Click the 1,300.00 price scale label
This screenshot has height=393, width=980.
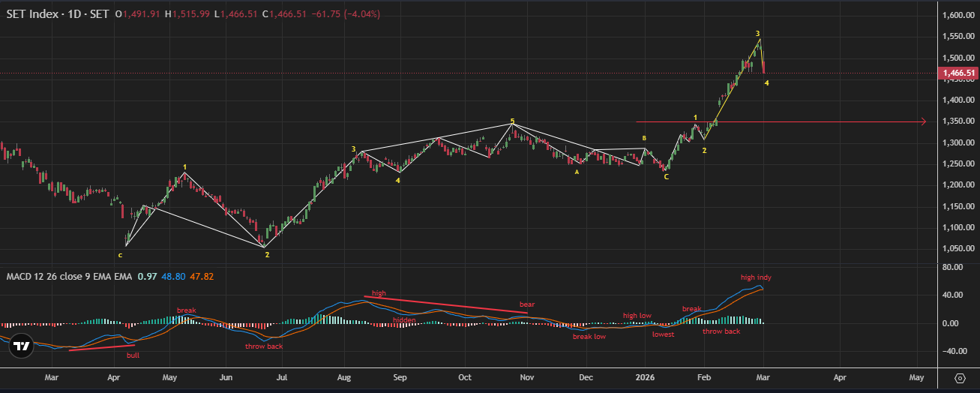click(960, 142)
